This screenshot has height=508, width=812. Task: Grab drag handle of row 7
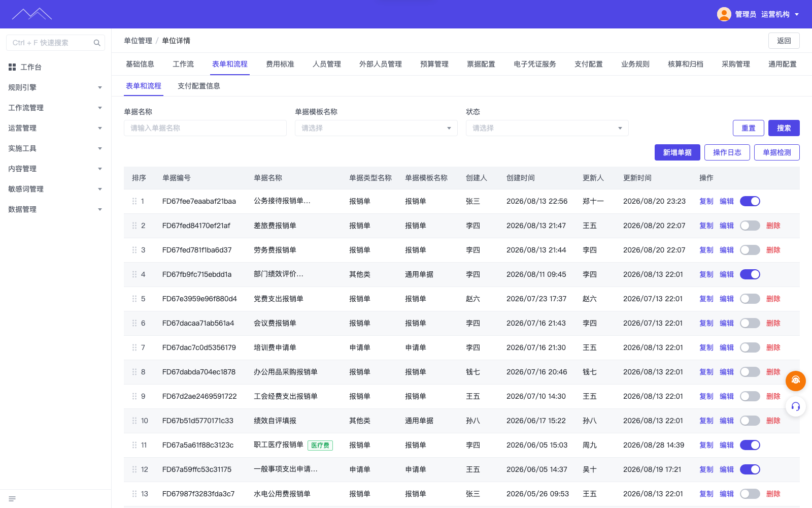[x=134, y=347]
